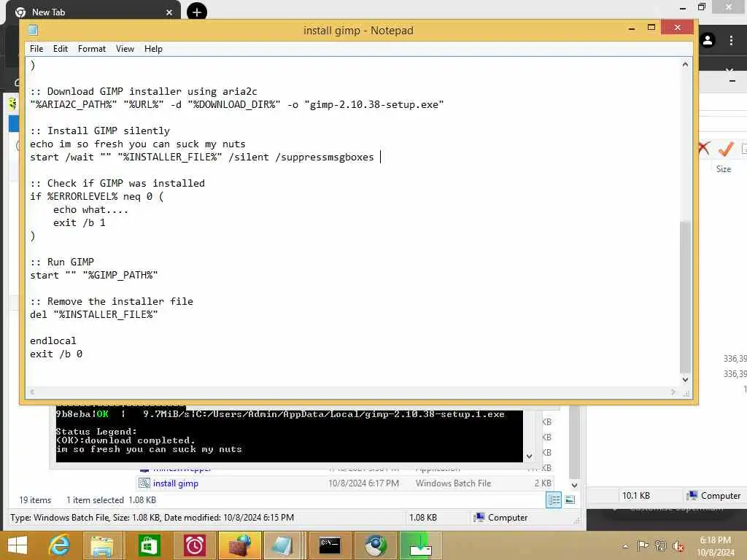
Task: Open a new browser tab with plus button
Action: tap(197, 12)
